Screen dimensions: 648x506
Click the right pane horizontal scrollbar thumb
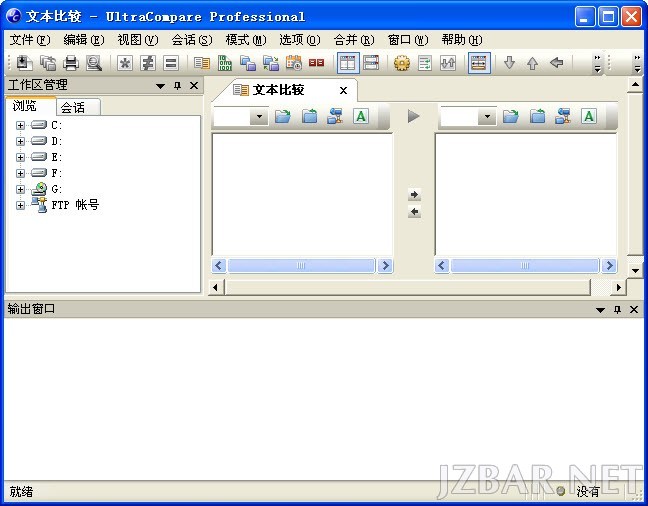click(525, 265)
